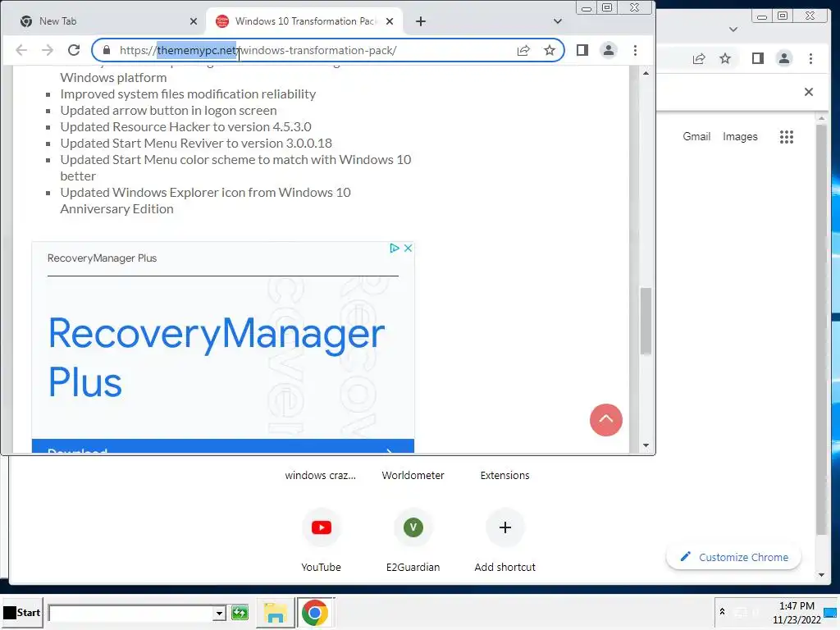840x630 pixels.
Task: Close the RecoveryManager Plus ad
Action: (x=409, y=248)
